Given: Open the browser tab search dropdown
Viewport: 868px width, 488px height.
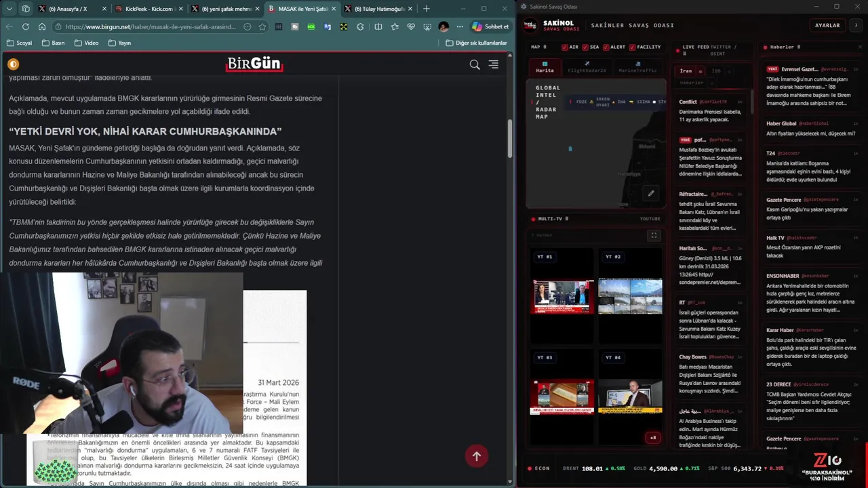Looking at the screenshot, I should pyautogui.click(x=9, y=9).
